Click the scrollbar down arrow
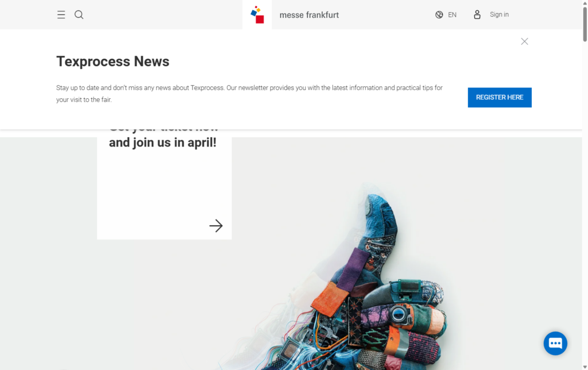Viewport: 588px width, 370px height. coord(585,367)
